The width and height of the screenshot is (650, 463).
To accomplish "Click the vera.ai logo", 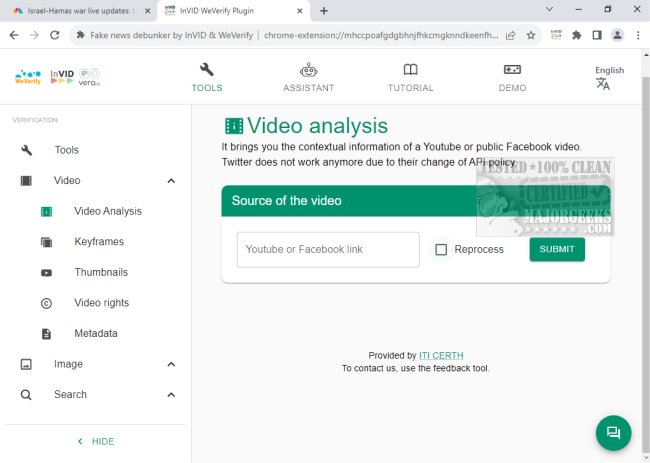I will (x=89, y=77).
